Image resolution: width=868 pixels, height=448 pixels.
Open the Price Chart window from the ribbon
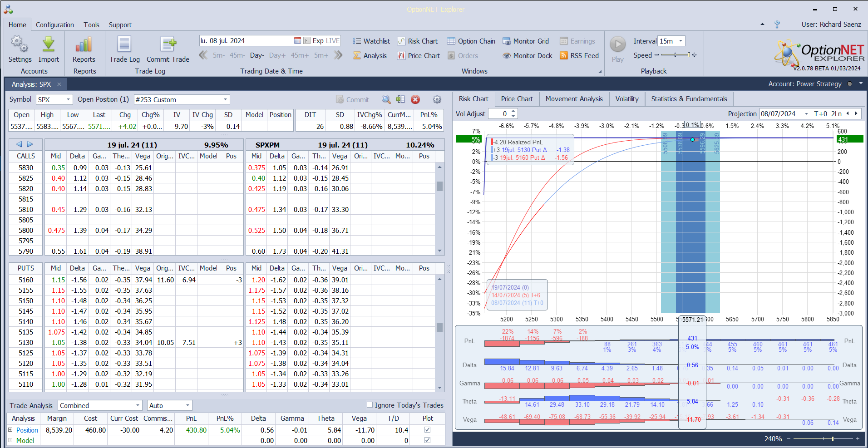click(x=419, y=56)
